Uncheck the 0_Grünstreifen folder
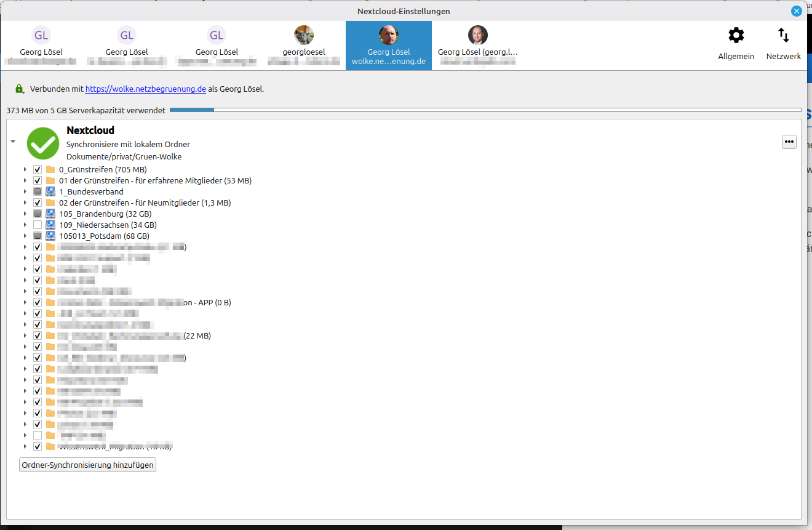The image size is (812, 530). click(x=37, y=169)
